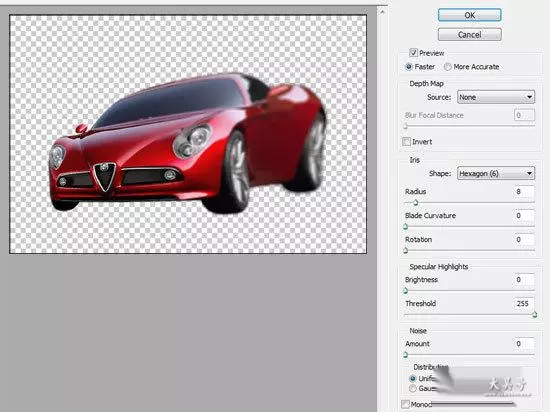Click the Radius slider handle
Viewport: 550px width, 412px height.
pos(416,203)
